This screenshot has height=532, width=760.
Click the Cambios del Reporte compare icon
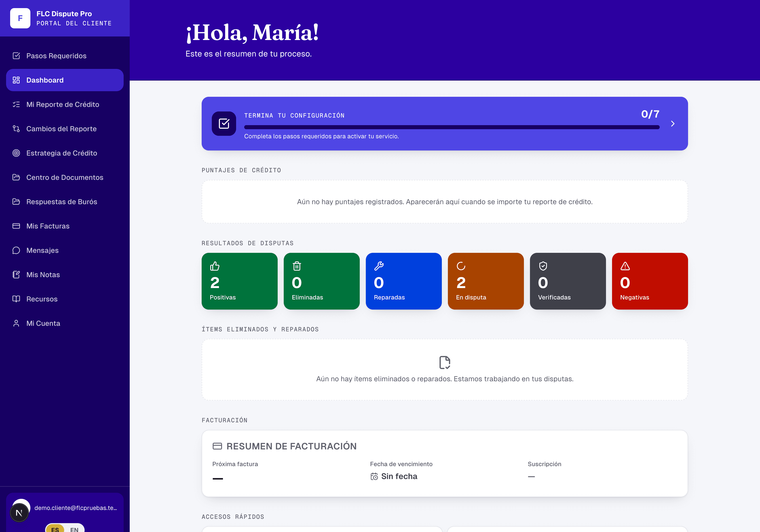16,129
